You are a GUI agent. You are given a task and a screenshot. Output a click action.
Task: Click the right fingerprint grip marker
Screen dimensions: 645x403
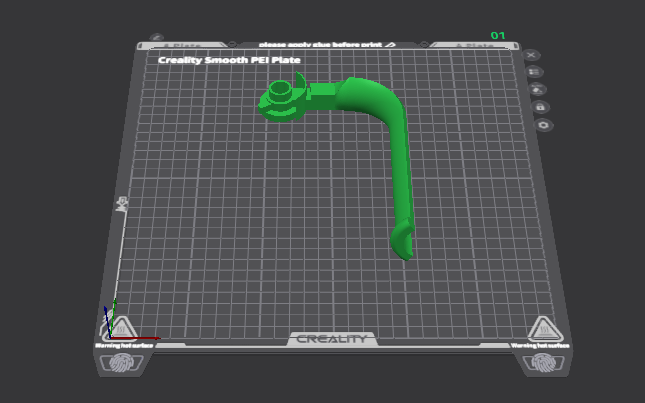tap(544, 364)
